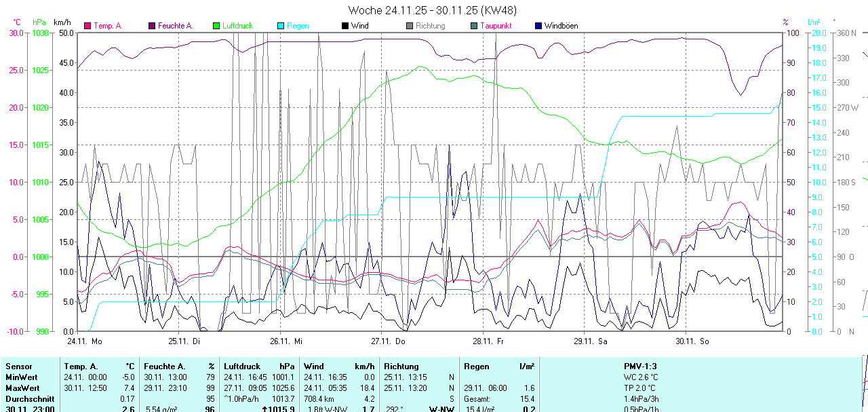Screen dimensions: 868x412
Task: Click the red upward pressure trend arrow
Action: 263,409
